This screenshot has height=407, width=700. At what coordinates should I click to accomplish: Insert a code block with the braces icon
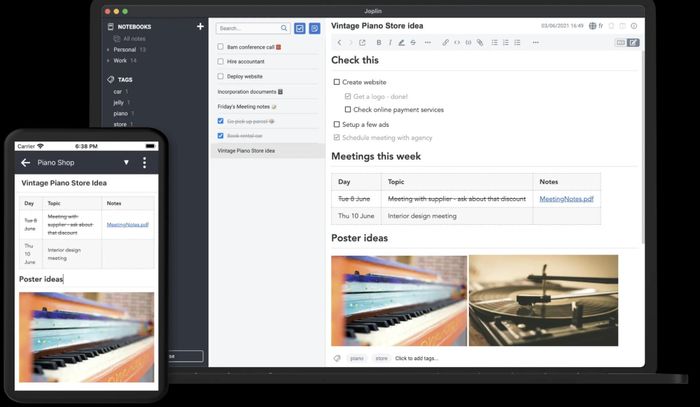(x=468, y=42)
